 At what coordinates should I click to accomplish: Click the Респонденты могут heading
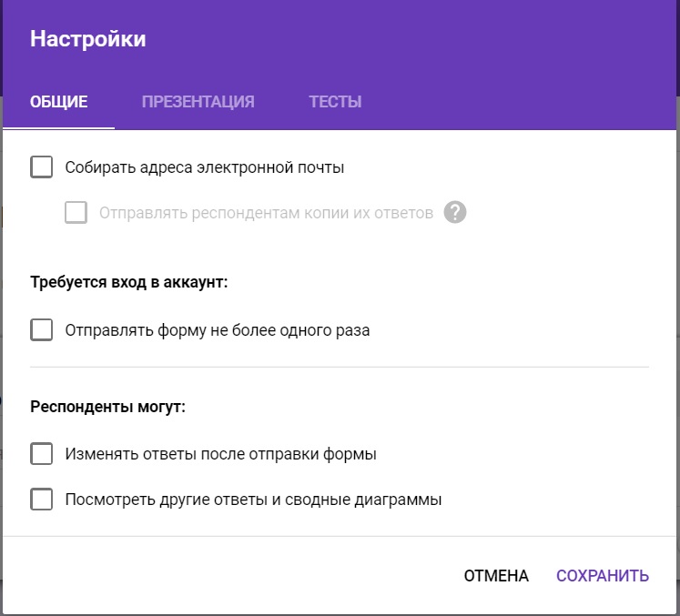pos(107,407)
